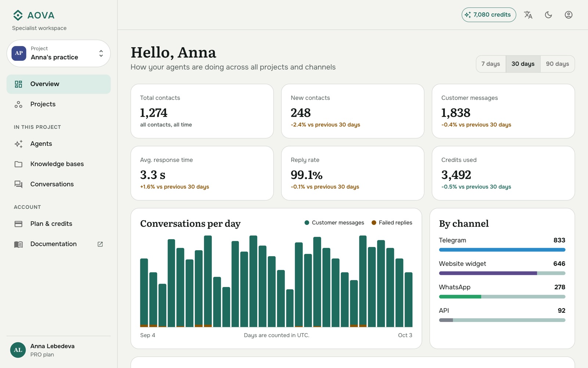The height and width of the screenshot is (368, 588).
Task: Click the Telegram count 833
Action: point(559,240)
